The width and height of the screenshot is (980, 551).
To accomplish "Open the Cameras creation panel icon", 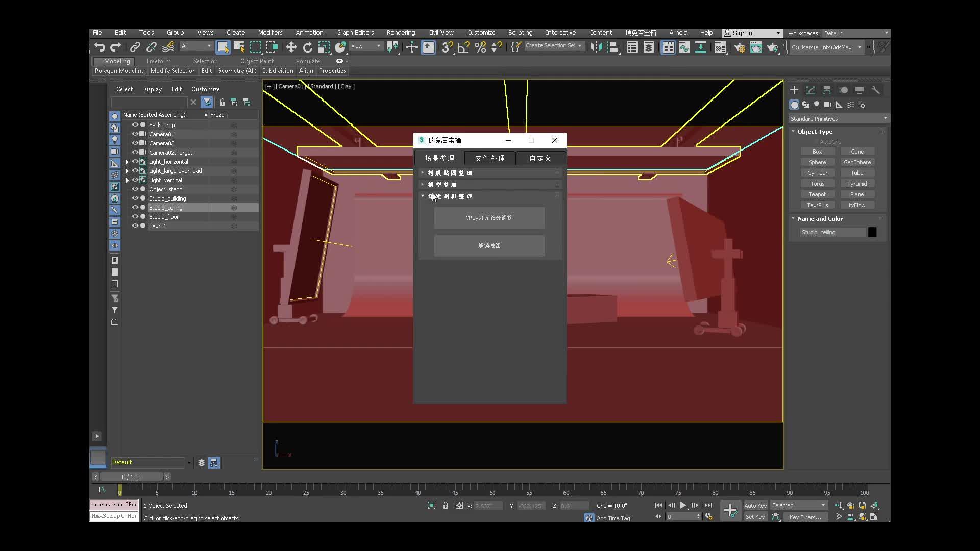I will point(828,105).
